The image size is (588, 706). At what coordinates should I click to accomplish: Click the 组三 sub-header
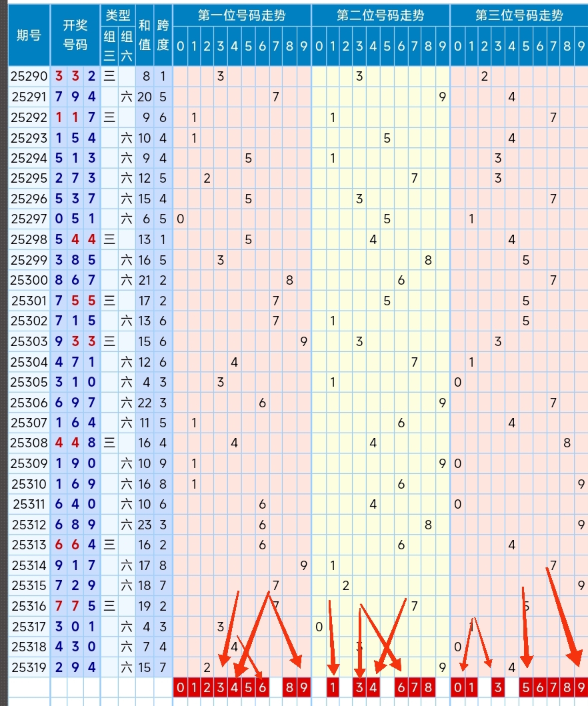109,46
